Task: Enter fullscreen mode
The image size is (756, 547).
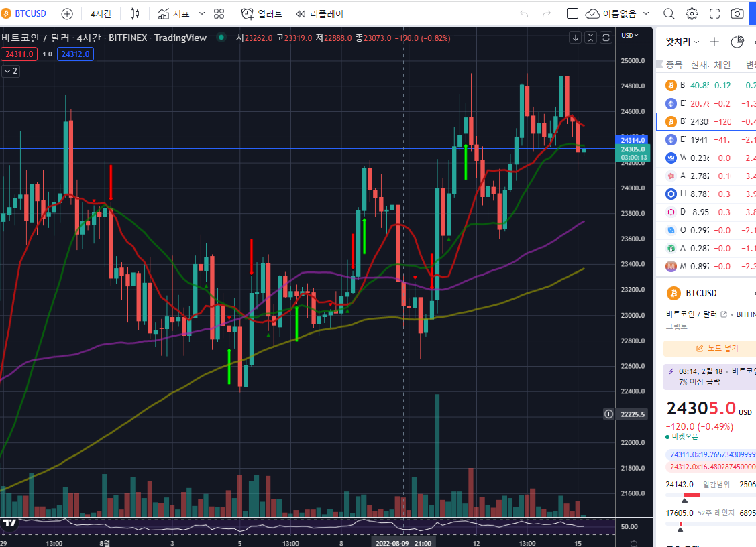Action: pyautogui.click(x=714, y=14)
